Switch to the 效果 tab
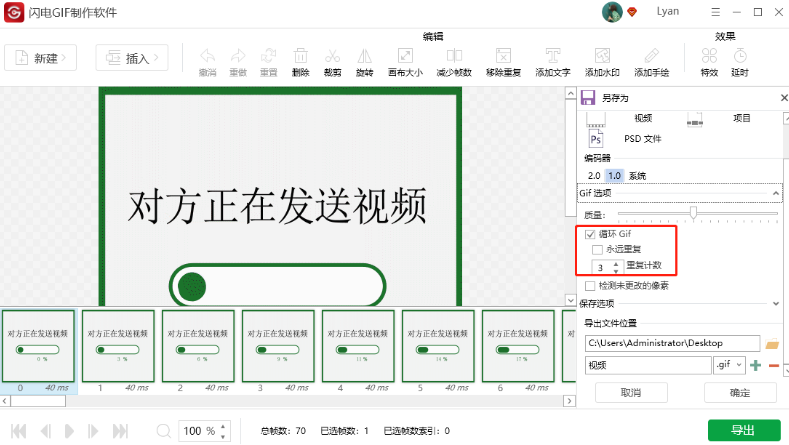The width and height of the screenshot is (789, 445). (x=725, y=35)
